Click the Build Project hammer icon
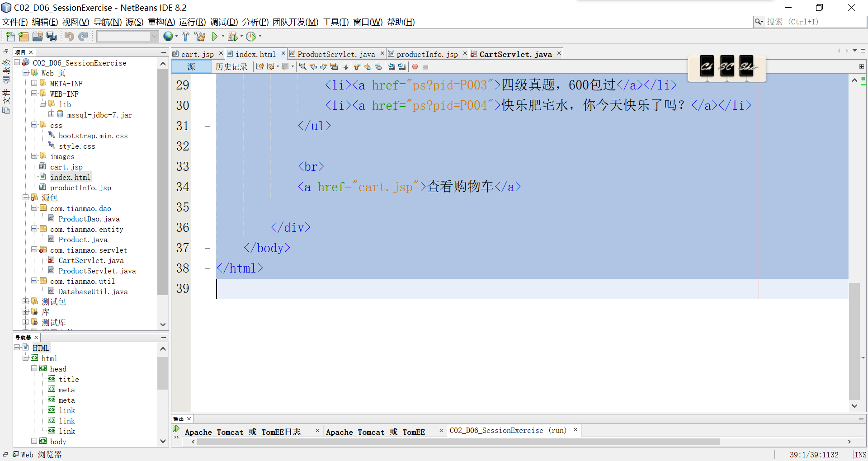The image size is (868, 461). point(185,37)
